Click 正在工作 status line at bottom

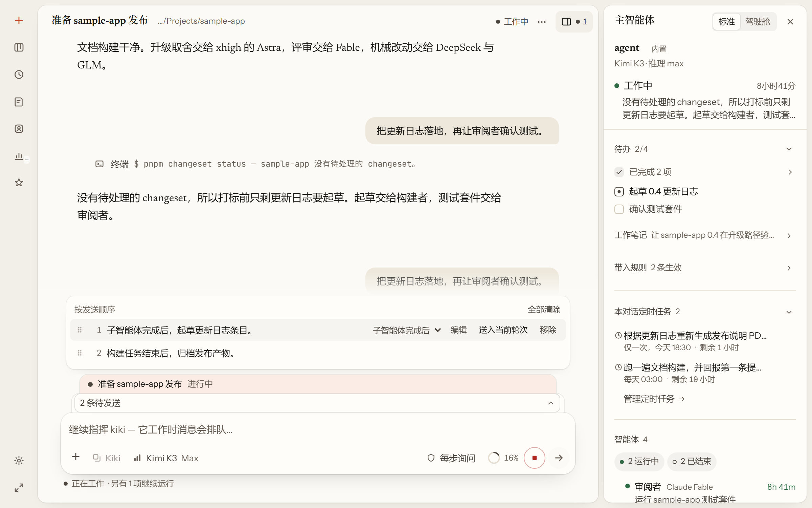coord(119,484)
